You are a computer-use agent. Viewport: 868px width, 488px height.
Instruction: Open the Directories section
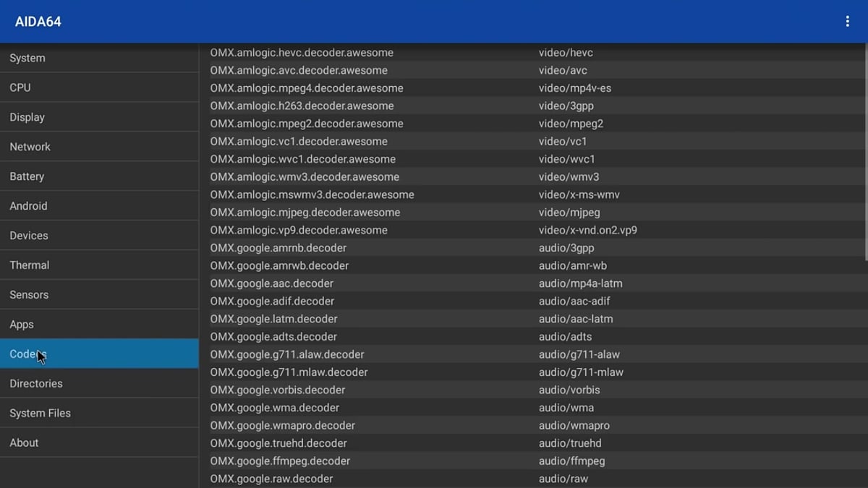[x=36, y=384]
